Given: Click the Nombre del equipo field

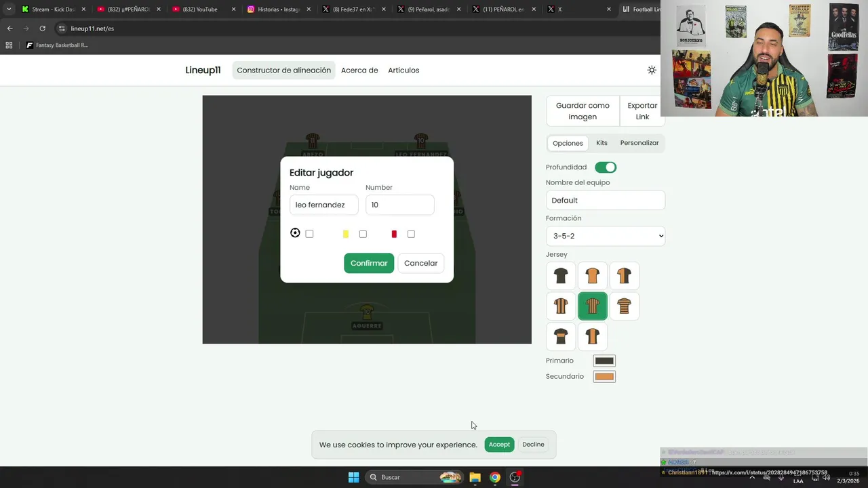Looking at the screenshot, I should [606, 201].
